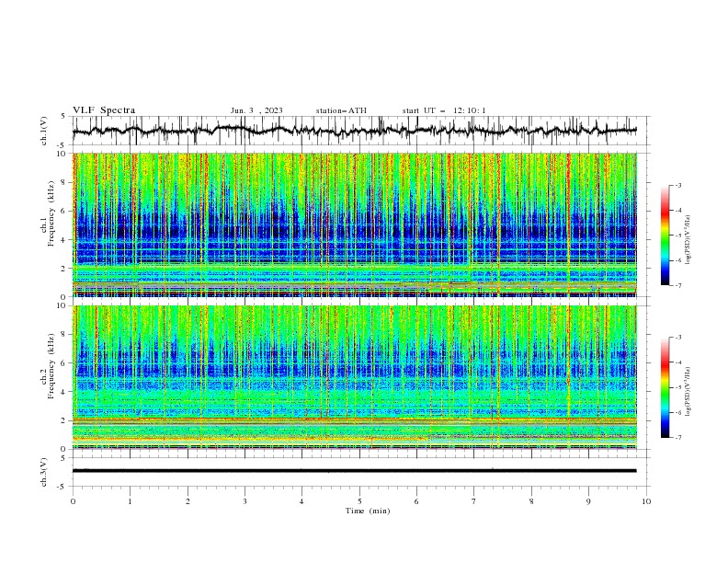Viewport: 728px width, 563px height.
Task: Click the 'Time (min)' axis label
Action: coord(368,511)
